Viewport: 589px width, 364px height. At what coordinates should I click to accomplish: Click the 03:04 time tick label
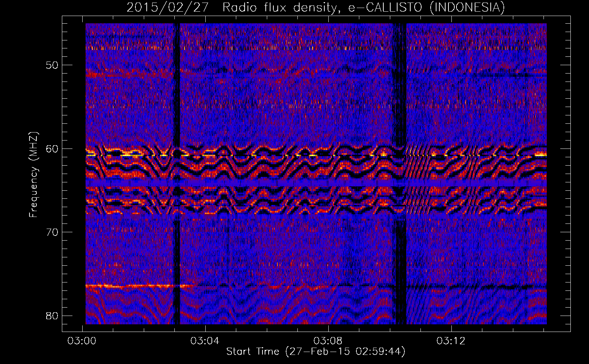click(205, 341)
